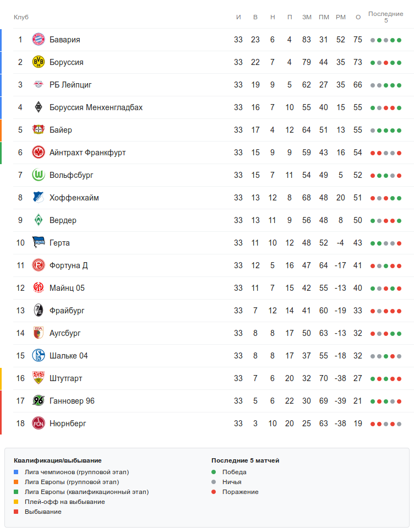The image size is (414, 532).
Task: Click Бавария's most recent match result dot
Action: [x=399, y=40]
